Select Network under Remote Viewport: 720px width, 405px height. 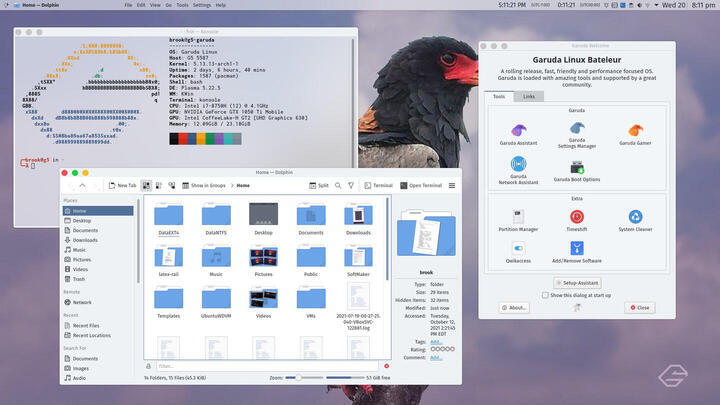pos(98,302)
